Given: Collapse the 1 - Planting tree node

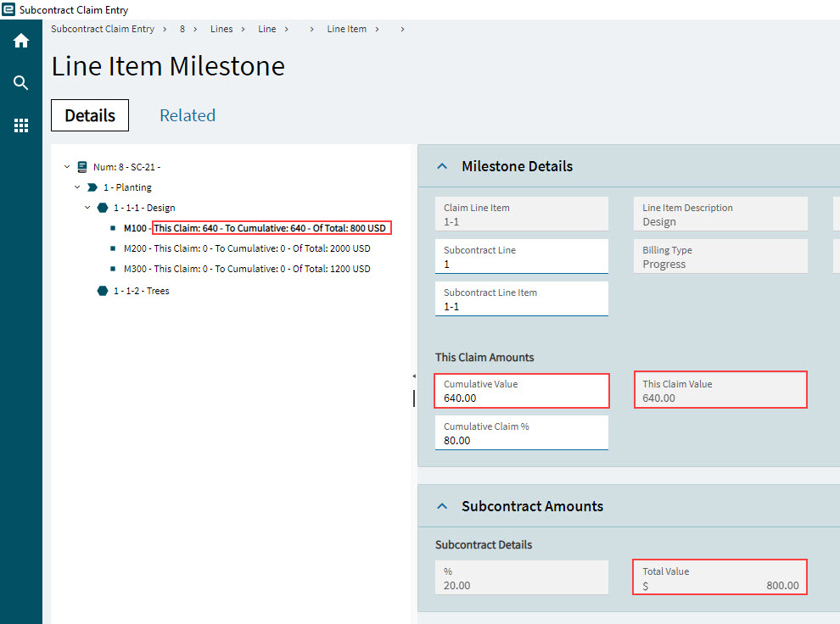Looking at the screenshot, I should (77, 187).
